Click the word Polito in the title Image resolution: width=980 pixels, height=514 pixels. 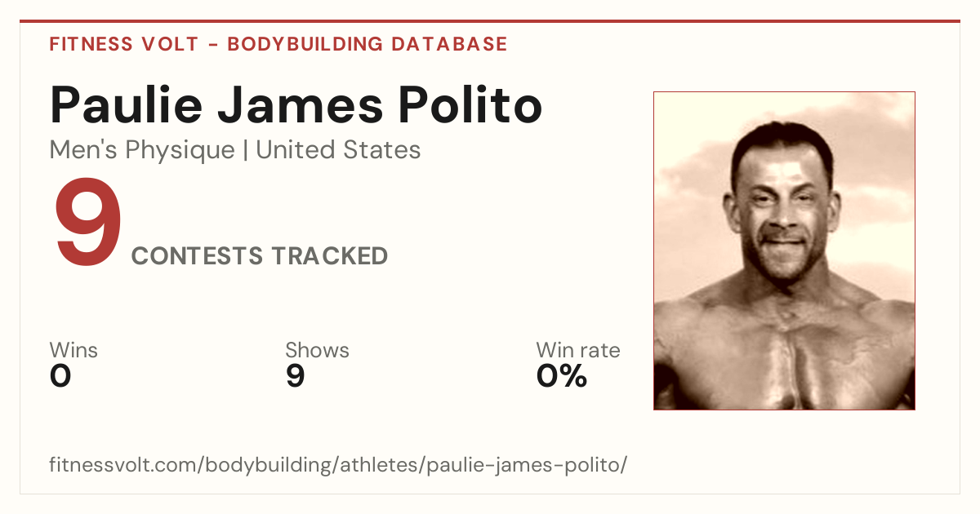coord(471,104)
